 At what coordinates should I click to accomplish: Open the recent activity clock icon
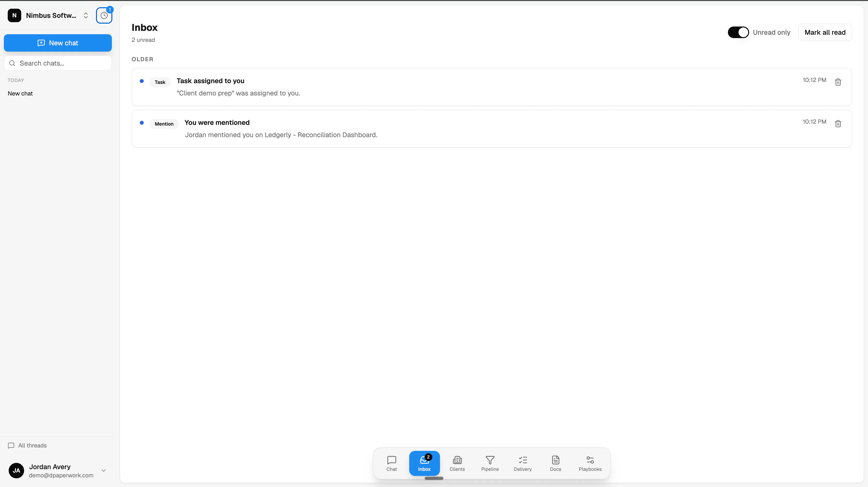[x=104, y=15]
